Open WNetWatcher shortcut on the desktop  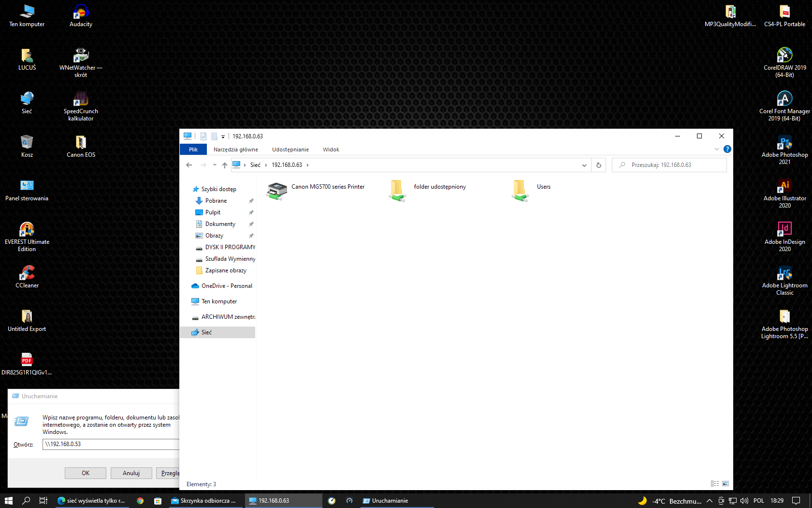(81, 63)
